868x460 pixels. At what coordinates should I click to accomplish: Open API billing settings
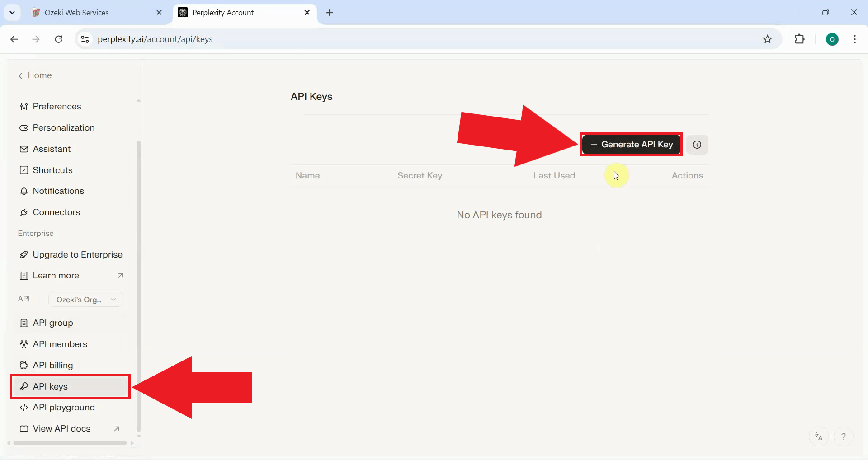tap(52, 365)
